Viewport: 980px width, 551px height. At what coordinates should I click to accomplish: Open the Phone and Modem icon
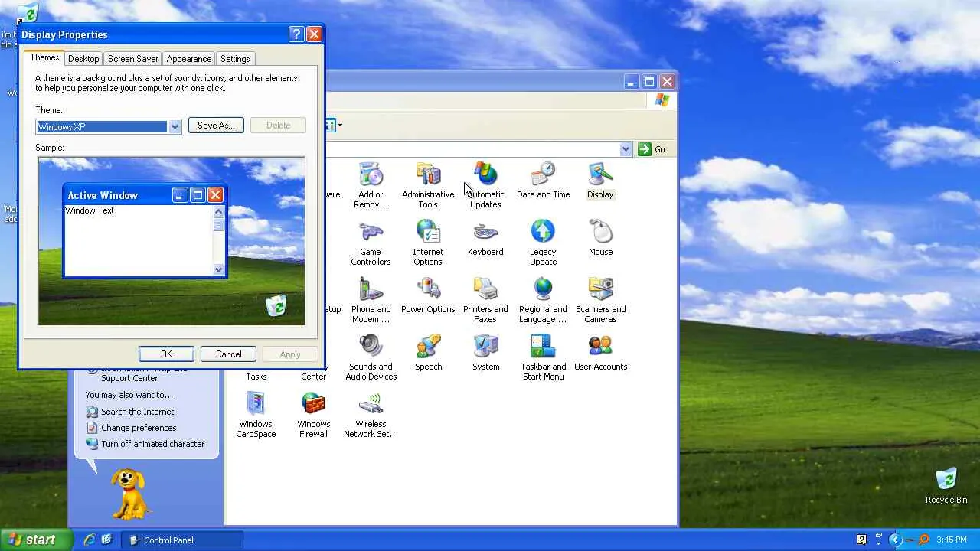pyautogui.click(x=371, y=300)
